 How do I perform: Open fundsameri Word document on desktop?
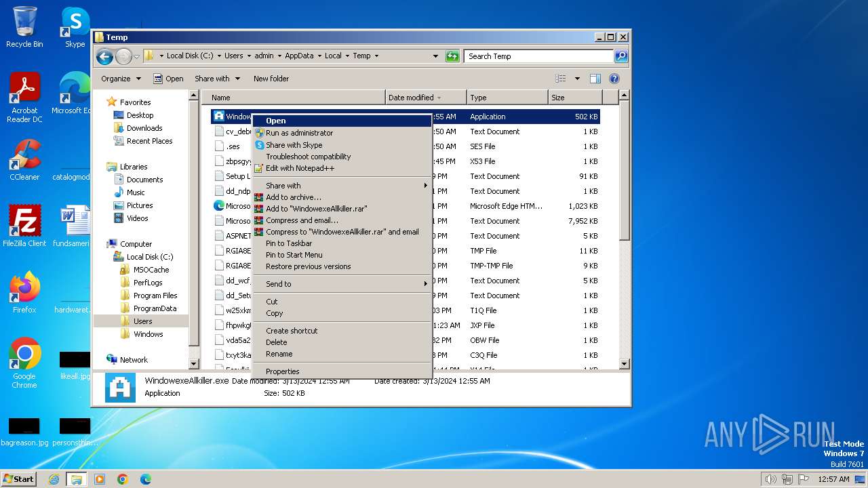point(72,226)
